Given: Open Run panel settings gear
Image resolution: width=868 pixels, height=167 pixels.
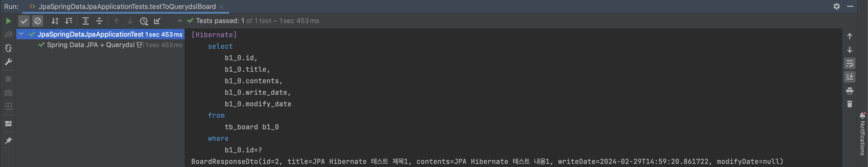Looking at the screenshot, I should [837, 6].
